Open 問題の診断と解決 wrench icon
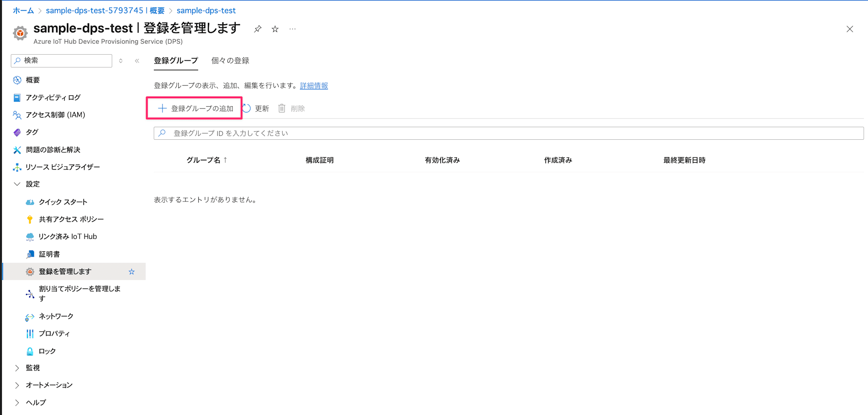 (17, 150)
